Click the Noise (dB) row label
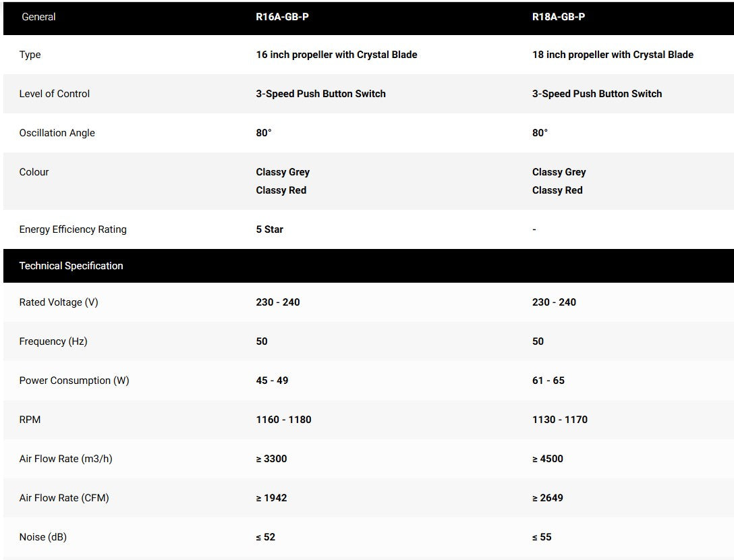Image resolution: width=734 pixels, height=560 pixels. pyautogui.click(x=43, y=537)
